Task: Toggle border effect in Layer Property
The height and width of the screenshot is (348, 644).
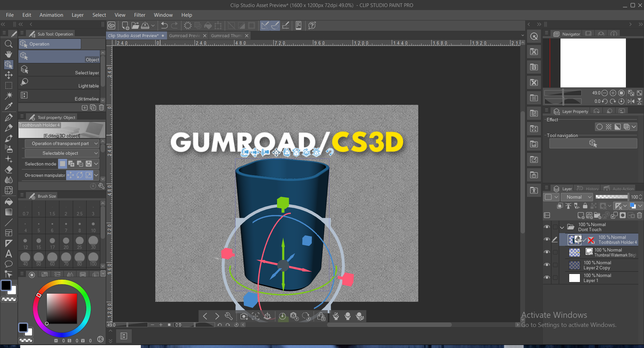Action: (599, 127)
